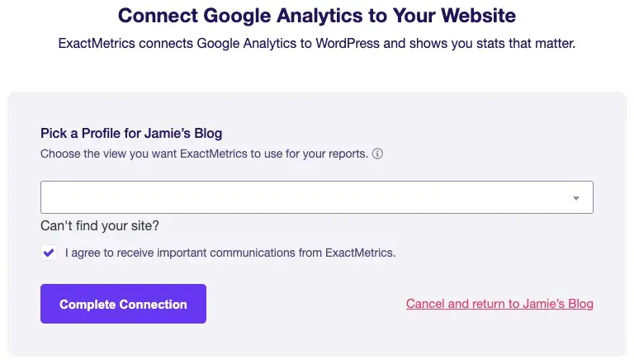
Task: Click the white text area of the profile field
Action: [x=248, y=198]
